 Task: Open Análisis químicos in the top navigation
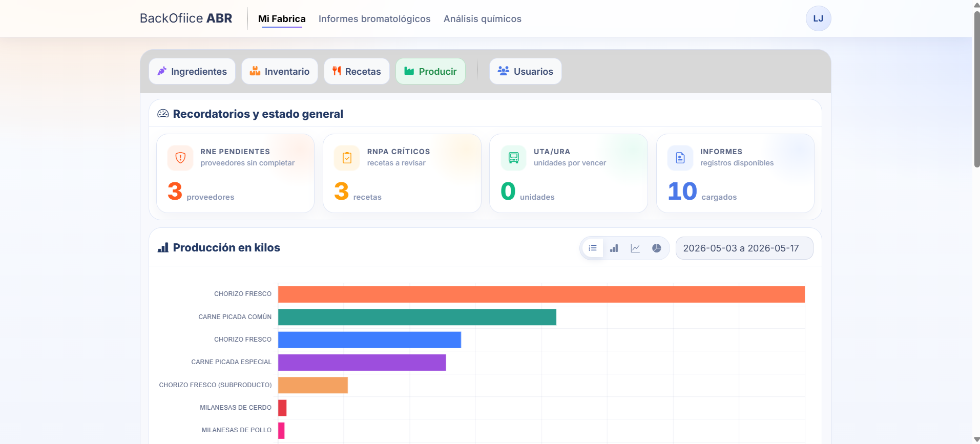(x=483, y=19)
